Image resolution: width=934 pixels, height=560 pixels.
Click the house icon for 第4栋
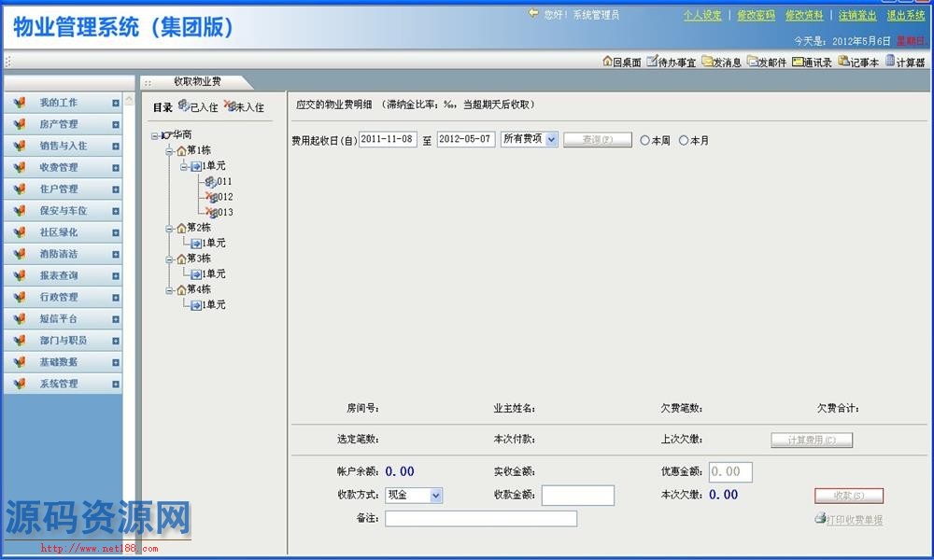pos(182,290)
